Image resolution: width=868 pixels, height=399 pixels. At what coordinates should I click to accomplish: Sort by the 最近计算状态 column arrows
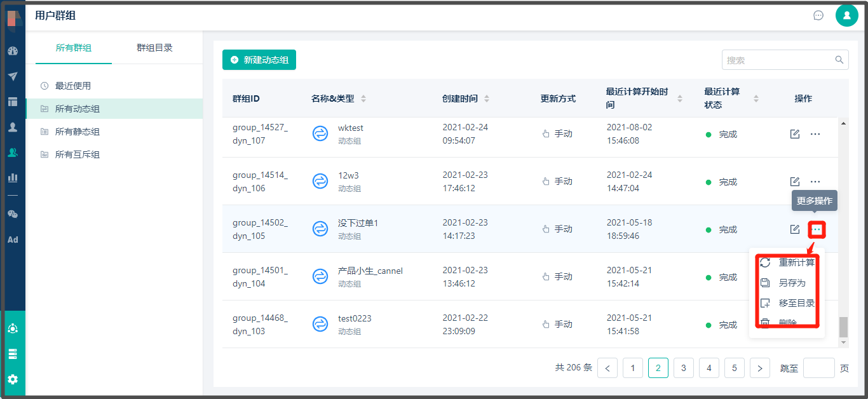[x=756, y=98]
